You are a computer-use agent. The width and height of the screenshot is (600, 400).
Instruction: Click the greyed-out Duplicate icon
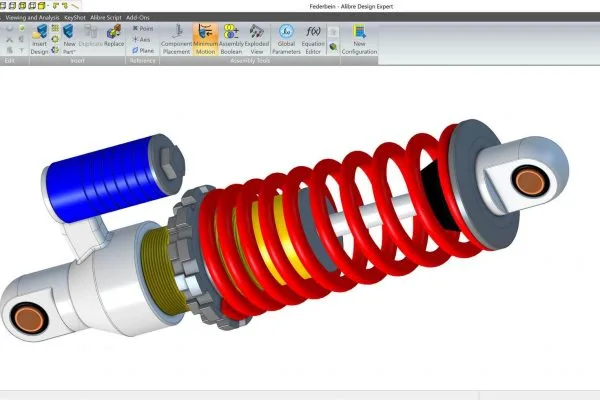click(x=91, y=31)
